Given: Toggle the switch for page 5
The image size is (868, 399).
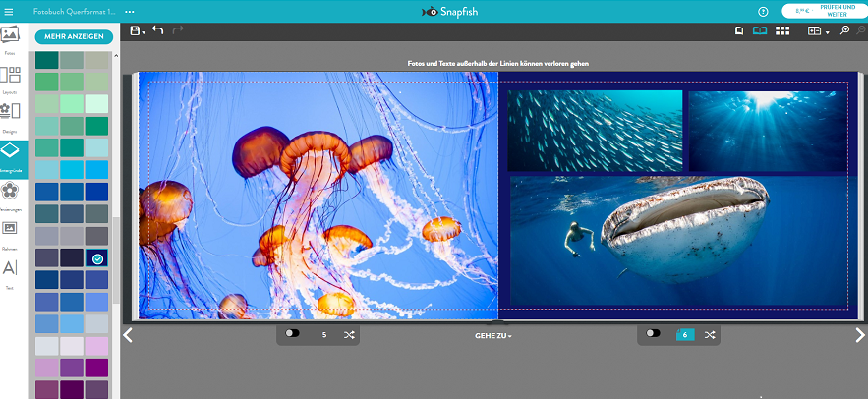Looking at the screenshot, I should [x=292, y=334].
